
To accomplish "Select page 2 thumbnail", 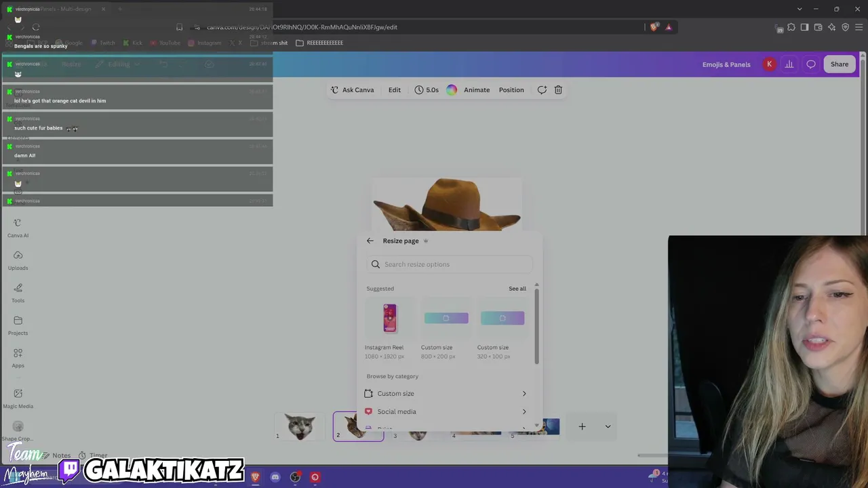I will pyautogui.click(x=358, y=426).
